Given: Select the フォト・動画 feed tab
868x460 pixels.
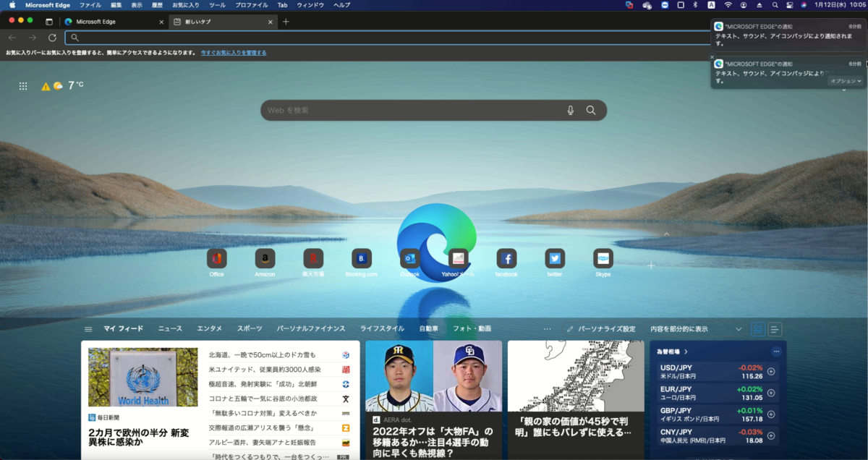Looking at the screenshot, I should tap(472, 329).
